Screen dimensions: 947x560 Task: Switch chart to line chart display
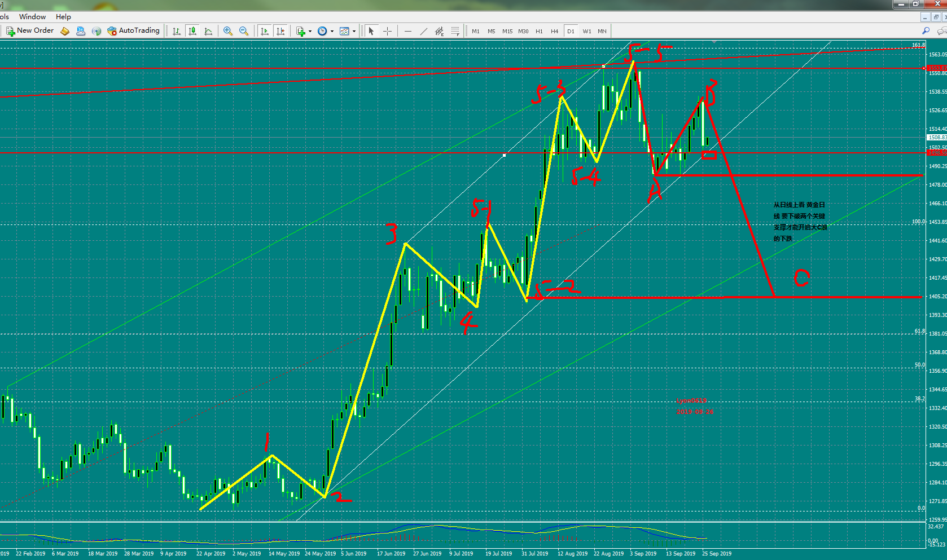click(x=208, y=31)
